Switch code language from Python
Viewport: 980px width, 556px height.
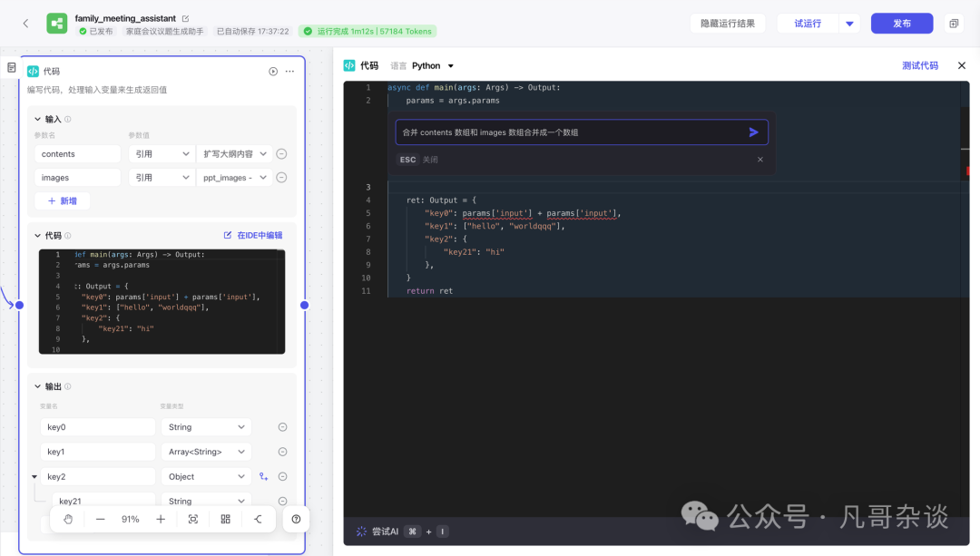click(433, 65)
